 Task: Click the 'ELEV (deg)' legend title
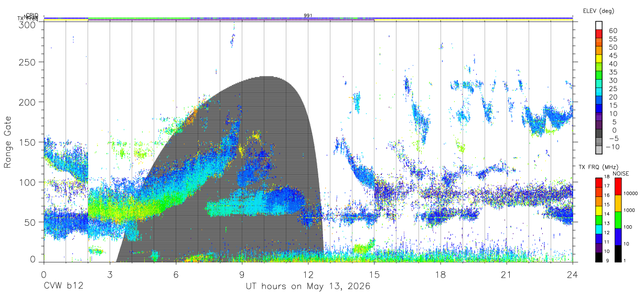(598, 10)
